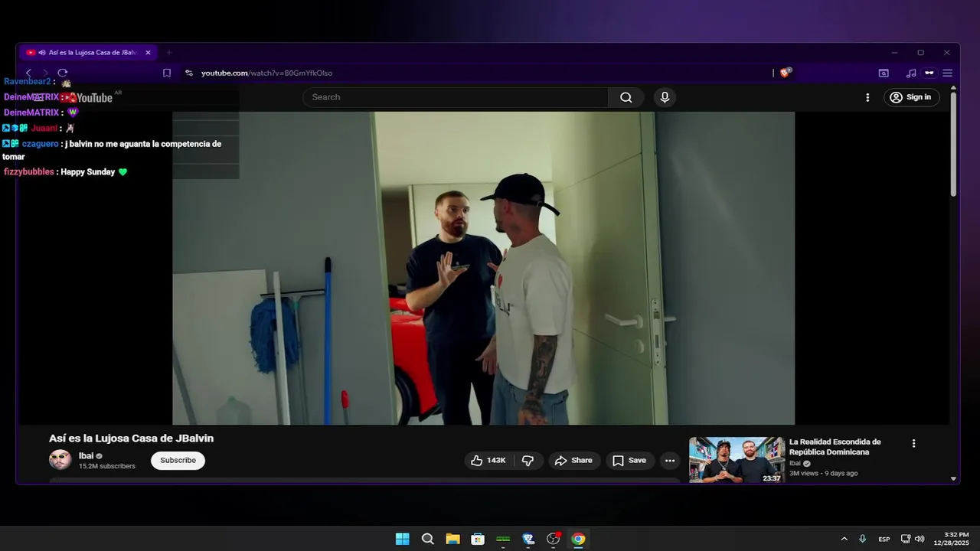Image resolution: width=980 pixels, height=551 pixels.
Task: Open the green RAM-stick taskbar app
Action: [x=503, y=539]
